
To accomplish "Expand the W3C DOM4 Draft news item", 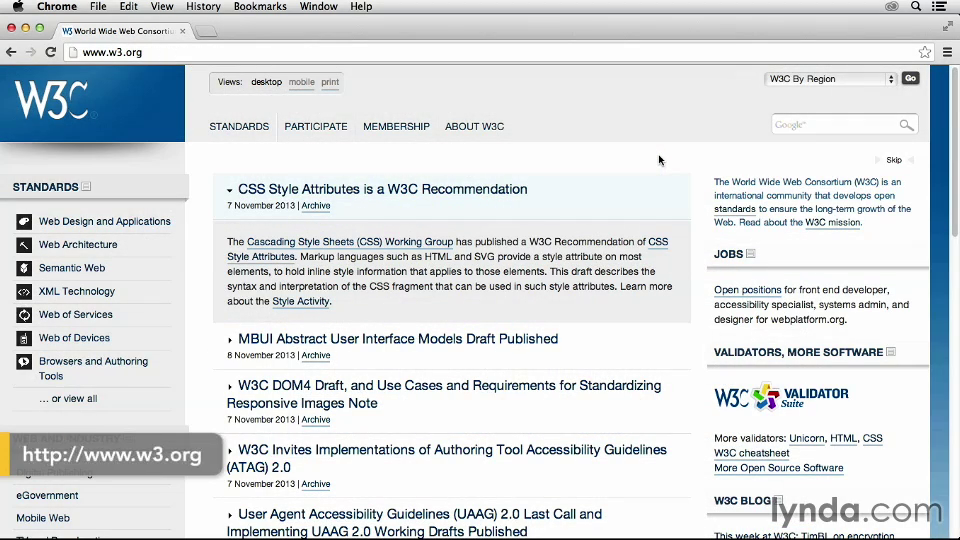I will click(230, 386).
